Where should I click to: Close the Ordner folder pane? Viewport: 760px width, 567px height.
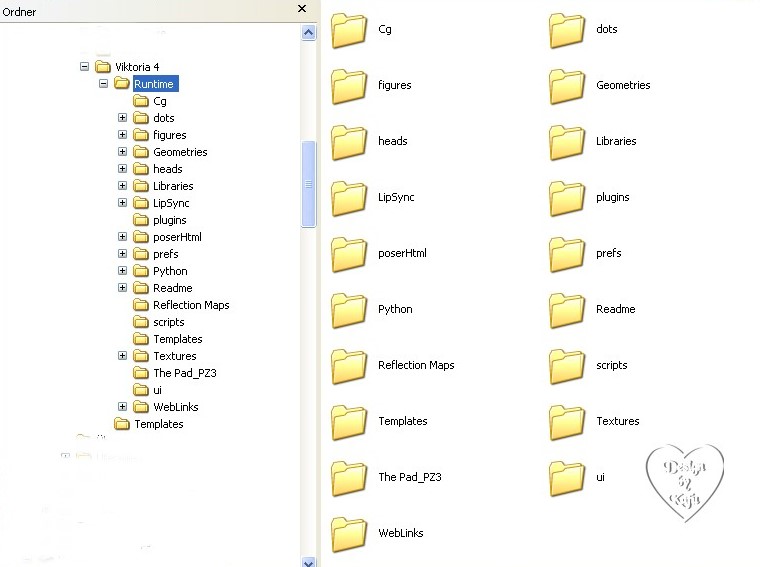click(x=301, y=9)
